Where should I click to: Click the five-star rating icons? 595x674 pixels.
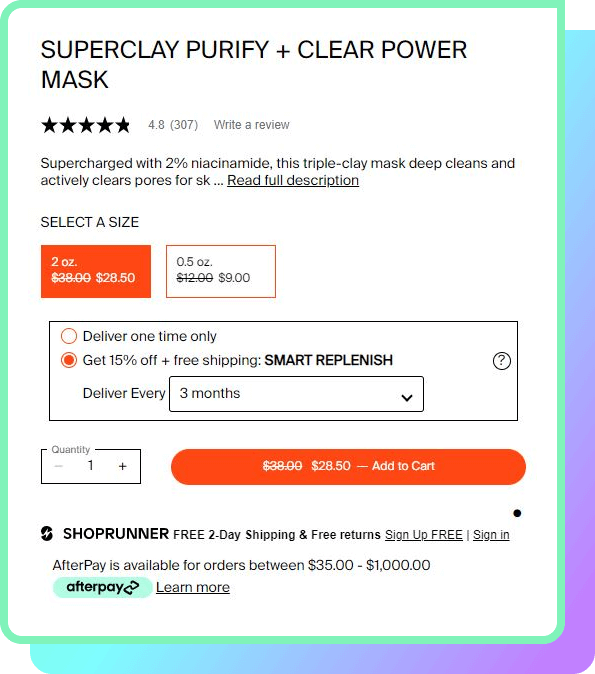(86, 125)
